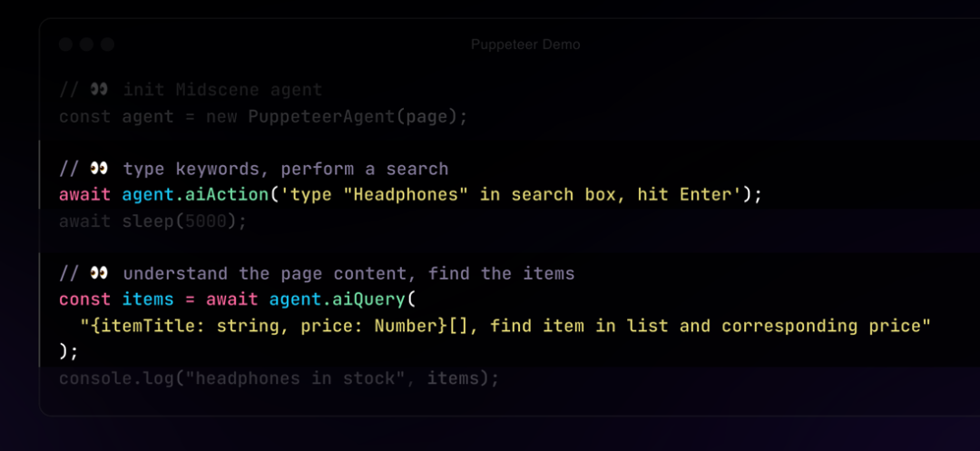980x451 pixels.
Task: Click the eyes emoji before 'type keywords'
Action: click(99, 169)
